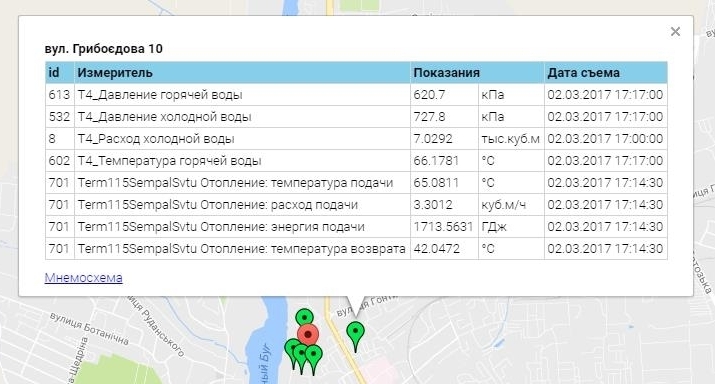Image resolution: width=715 pixels, height=384 pixels.
Task: Click the value 65.0811
Action: click(x=436, y=183)
